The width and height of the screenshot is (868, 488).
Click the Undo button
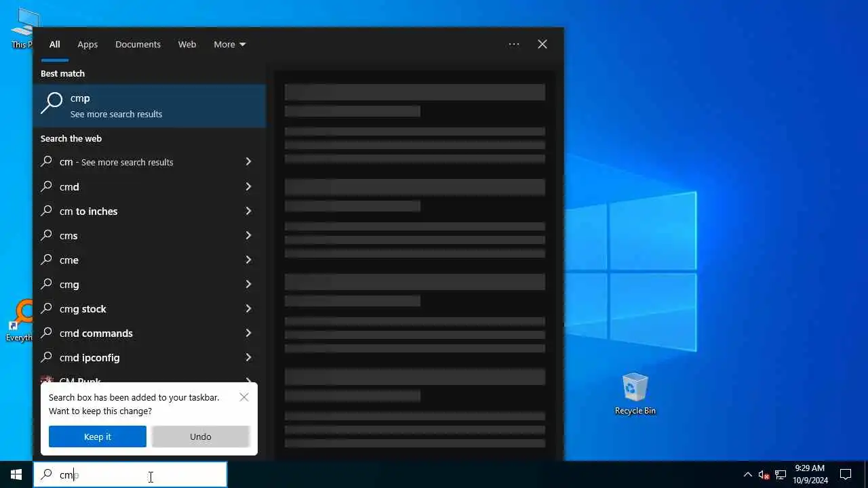coord(201,436)
